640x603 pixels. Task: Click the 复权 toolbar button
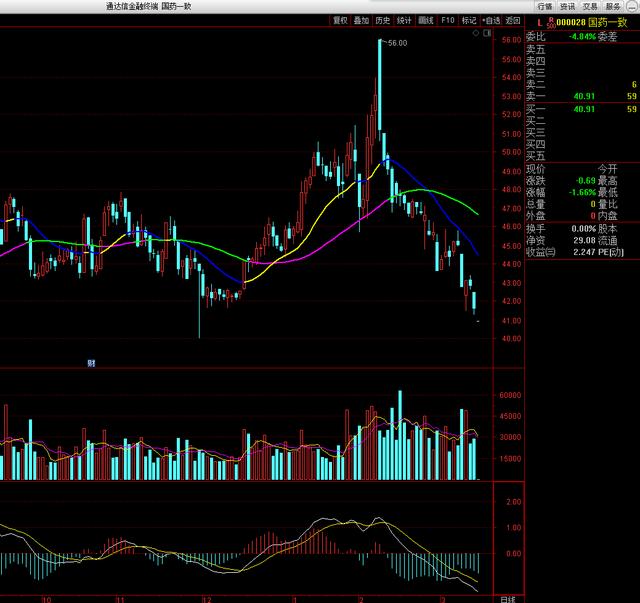click(x=340, y=20)
